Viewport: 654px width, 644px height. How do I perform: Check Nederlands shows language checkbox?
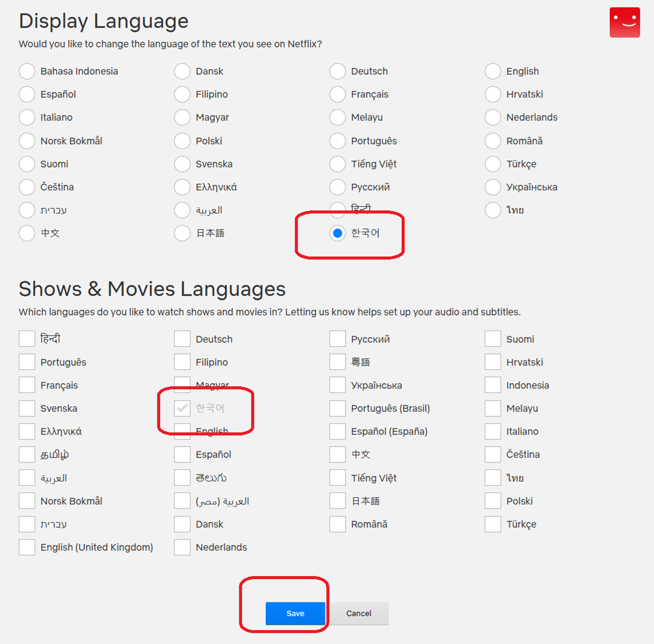(182, 547)
